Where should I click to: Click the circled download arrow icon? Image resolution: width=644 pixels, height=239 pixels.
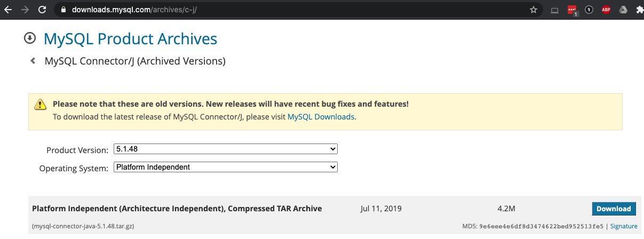(x=30, y=38)
